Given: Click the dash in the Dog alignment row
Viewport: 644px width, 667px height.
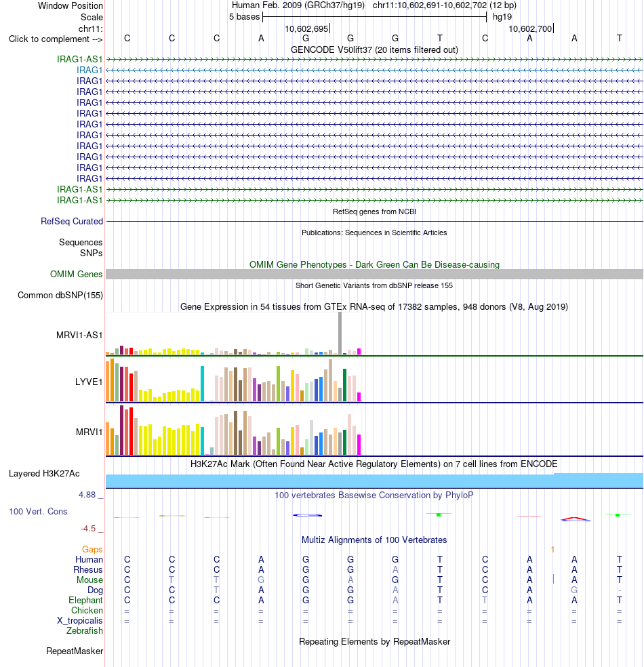Looking at the screenshot, I should [x=620, y=590].
